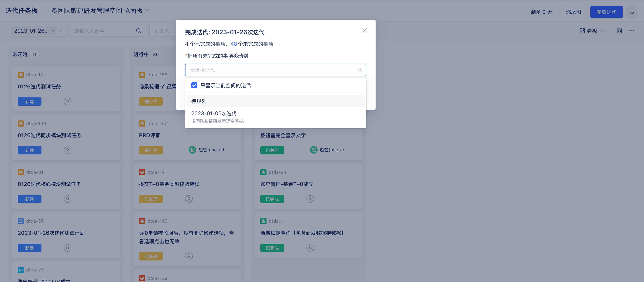Screen dimensions: 644x282
Task: Click test plan icon for dtda-55
Action: pos(21,221)
